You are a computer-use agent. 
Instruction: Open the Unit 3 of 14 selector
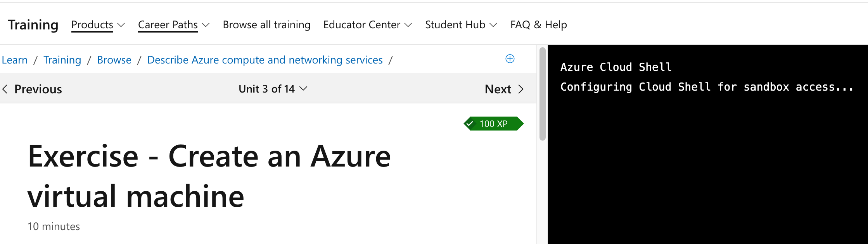[273, 89]
